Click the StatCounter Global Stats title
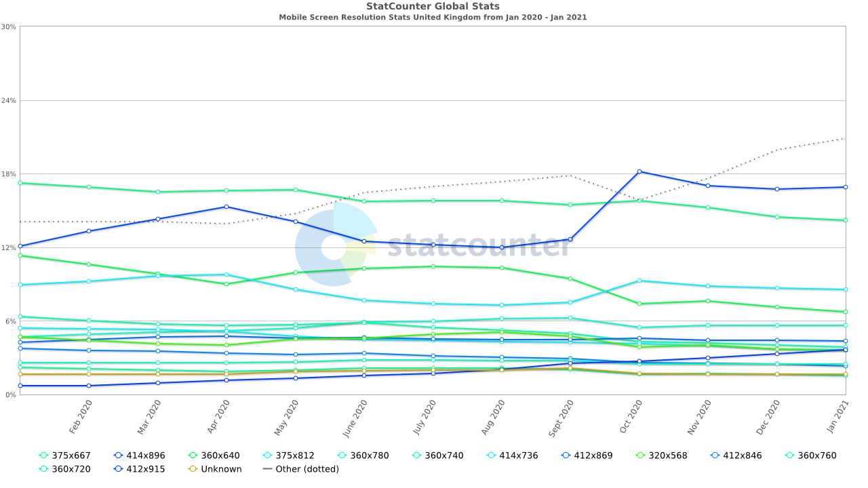This screenshot has width=868, height=488. tap(433, 7)
